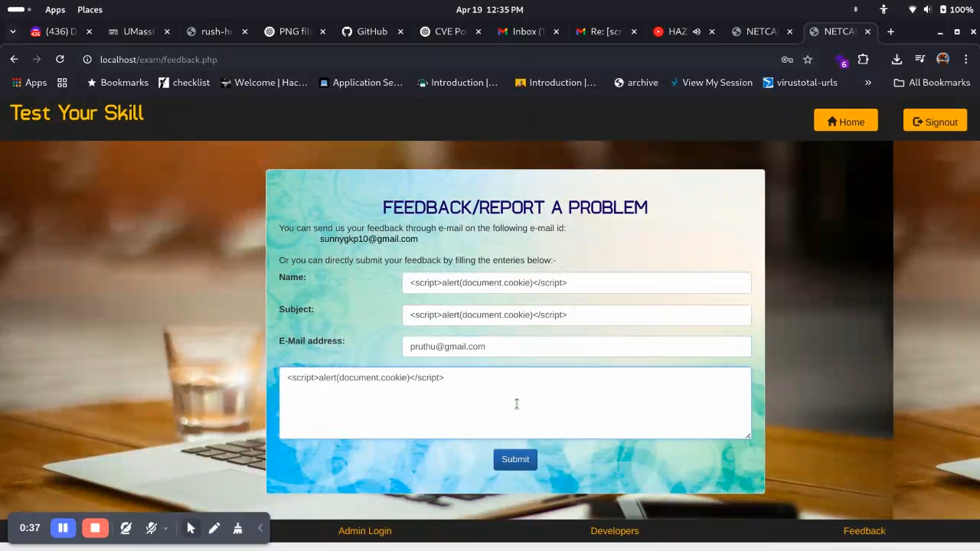980x551 pixels.
Task: Switch to the UMass tab
Action: [139, 31]
